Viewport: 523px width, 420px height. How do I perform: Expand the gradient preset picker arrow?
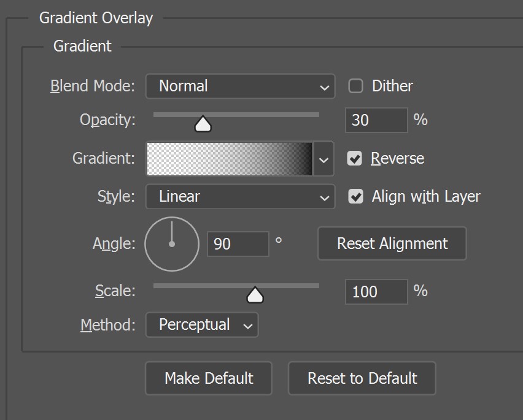coord(323,159)
